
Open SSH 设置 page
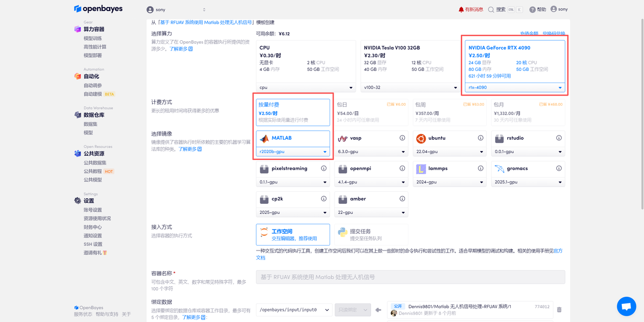point(93,244)
